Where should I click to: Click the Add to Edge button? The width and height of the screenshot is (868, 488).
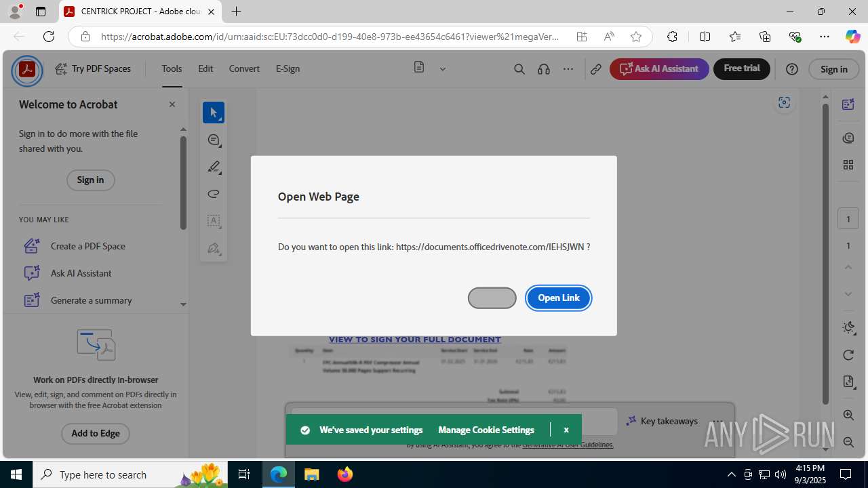(x=96, y=433)
